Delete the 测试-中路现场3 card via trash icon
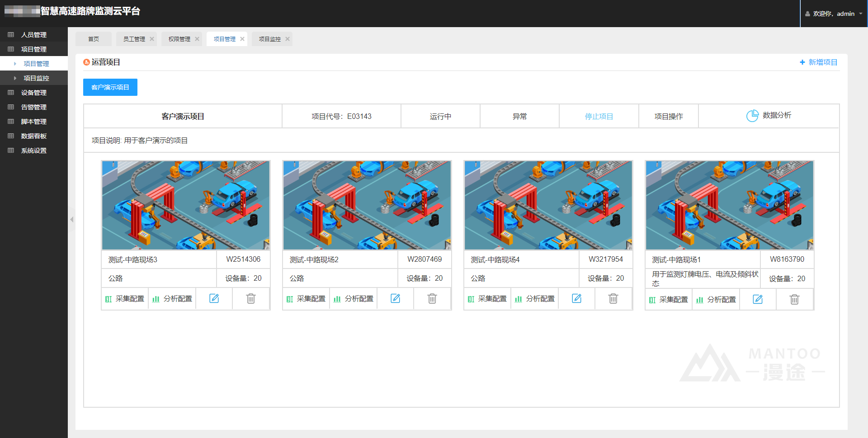Screen dimensions: 868x438 click(251, 298)
